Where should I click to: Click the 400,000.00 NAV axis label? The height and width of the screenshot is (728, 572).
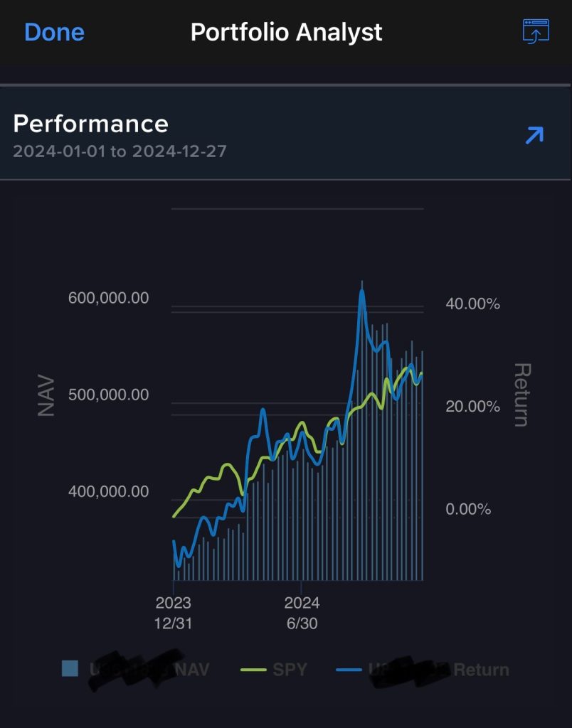(x=109, y=491)
